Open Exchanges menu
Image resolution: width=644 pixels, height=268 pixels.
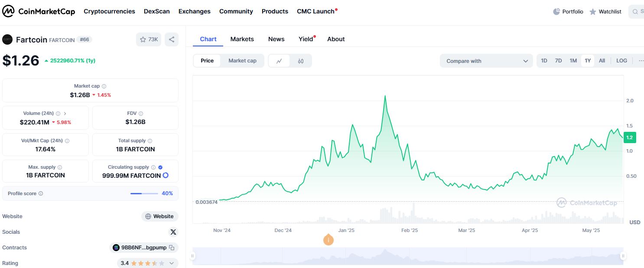[x=195, y=11]
